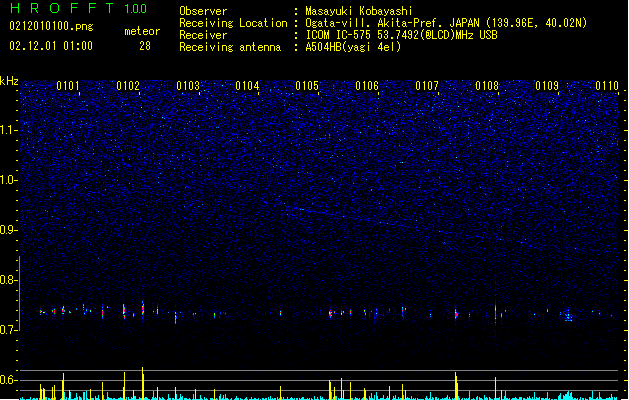Click time marker 0103
Screen dimensions: 629x400
click(188, 86)
